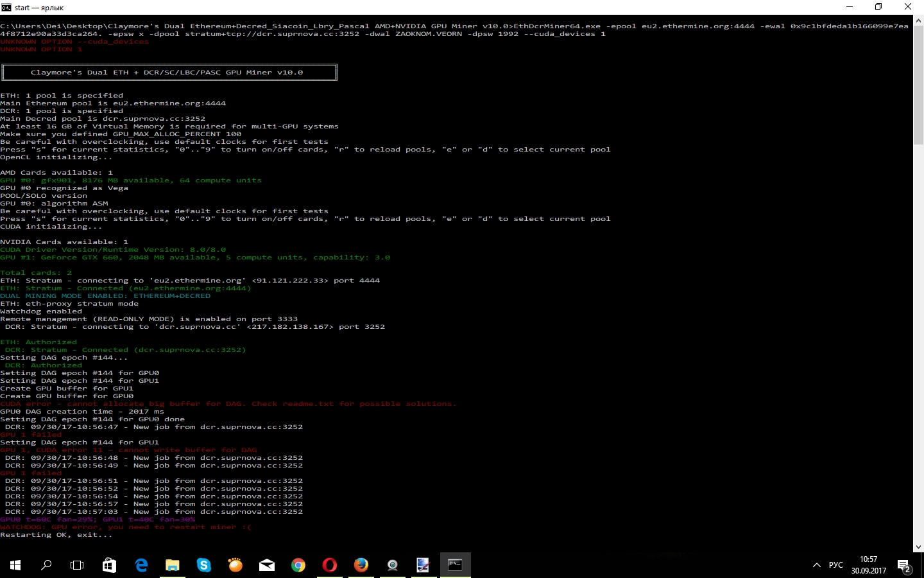
Task: Switch to Opera browser
Action: (330, 565)
